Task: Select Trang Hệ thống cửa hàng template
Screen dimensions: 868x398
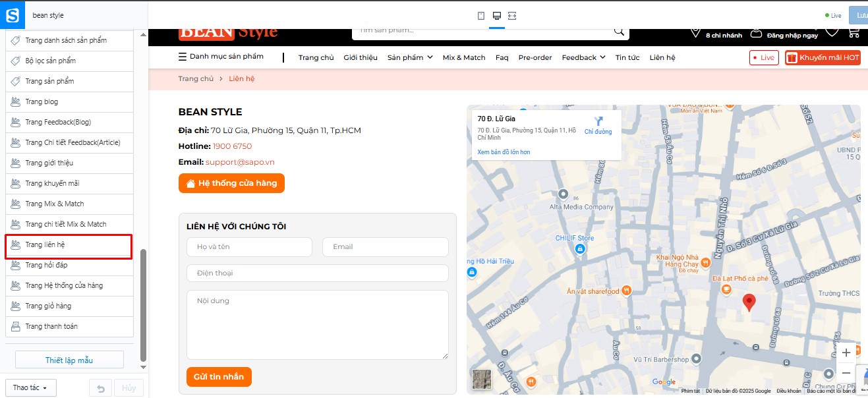Action: (x=69, y=285)
